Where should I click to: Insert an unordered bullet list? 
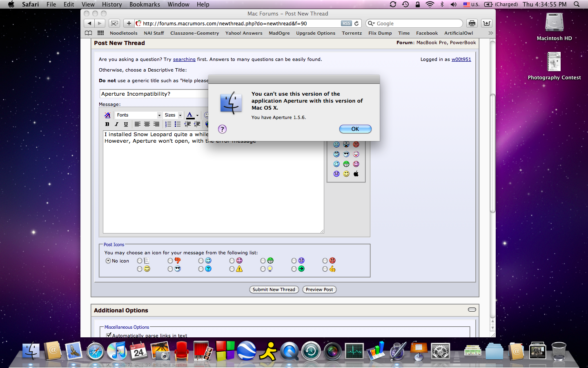pos(178,124)
